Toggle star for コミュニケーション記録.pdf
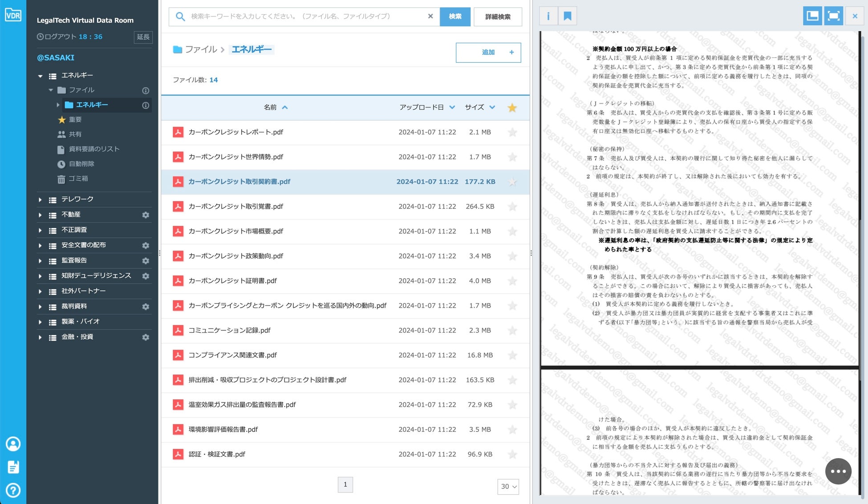 512,330
